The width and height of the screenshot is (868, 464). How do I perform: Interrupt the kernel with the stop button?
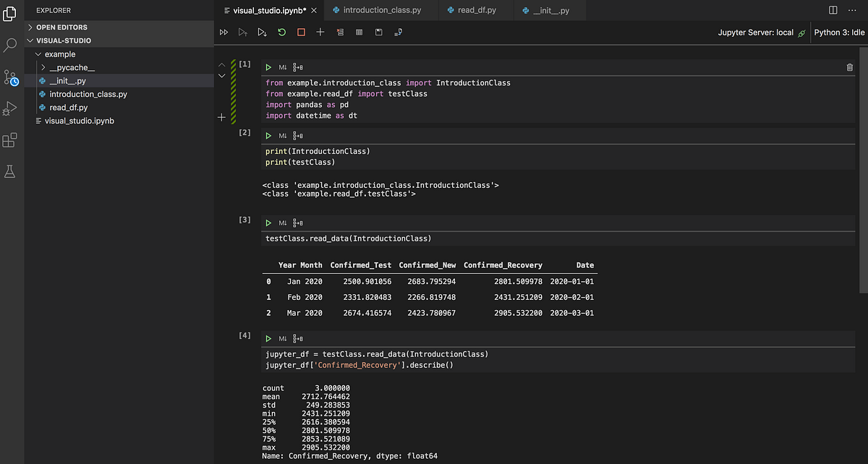(x=301, y=33)
